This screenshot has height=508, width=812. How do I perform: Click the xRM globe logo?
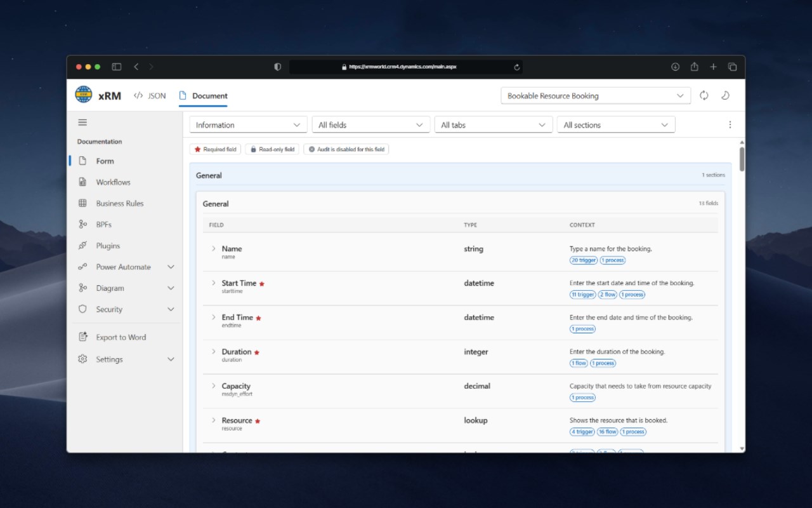[x=84, y=95]
